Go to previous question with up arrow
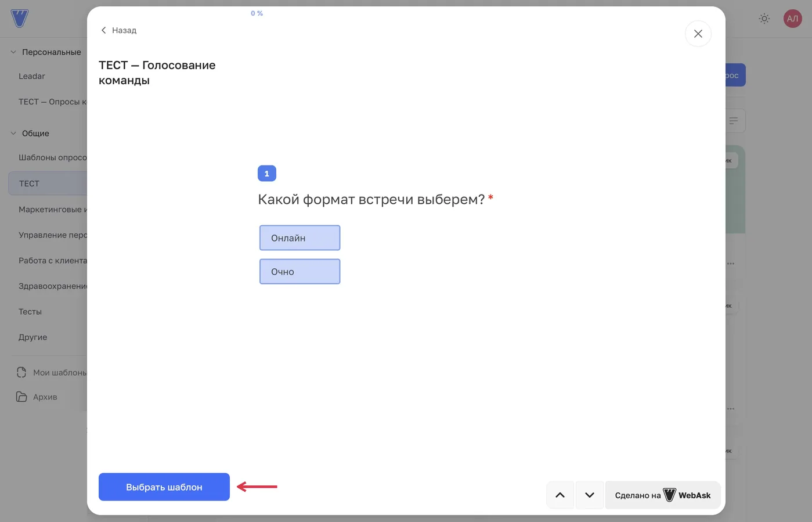This screenshot has height=522, width=812. pyautogui.click(x=560, y=495)
